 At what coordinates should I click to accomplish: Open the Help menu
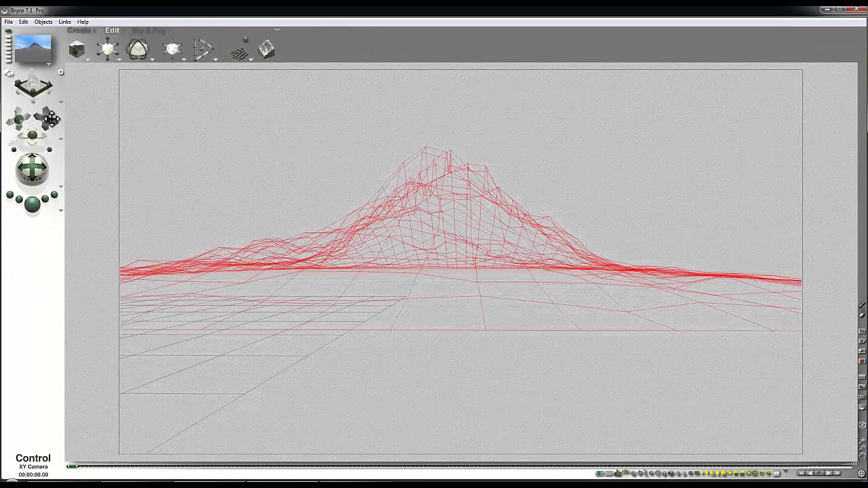[83, 22]
